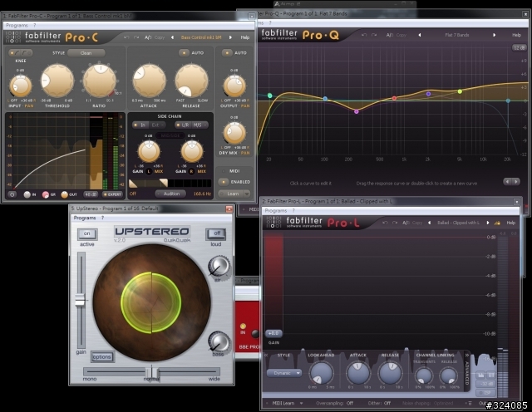The height and width of the screenshot is (412, 532).
Task: Open the ? menu in Pro-L window
Action: [293, 211]
